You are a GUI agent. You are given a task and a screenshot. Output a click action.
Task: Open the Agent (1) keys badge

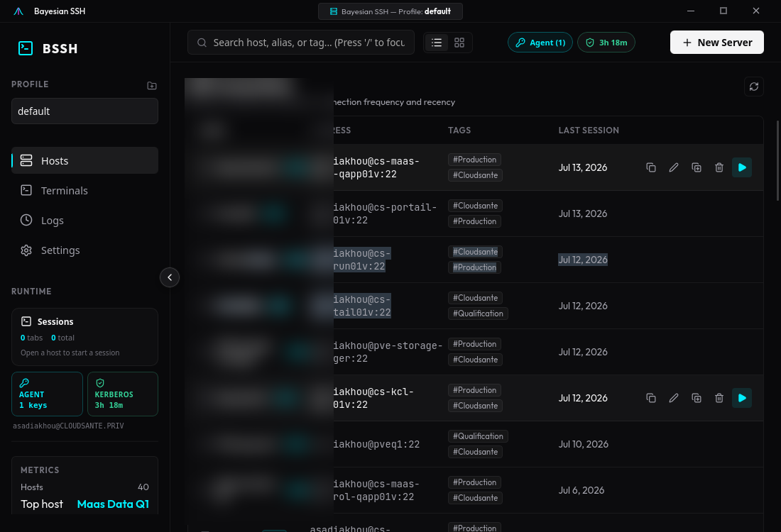pyautogui.click(x=540, y=43)
